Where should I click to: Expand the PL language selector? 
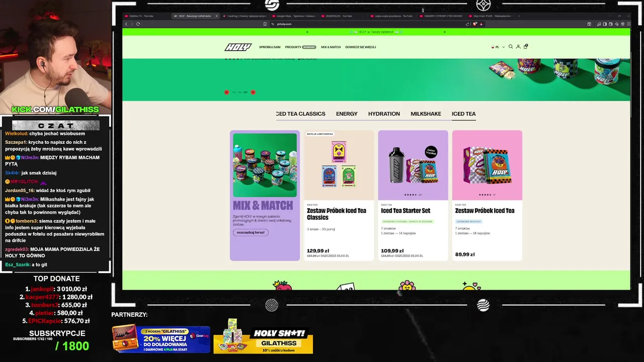pos(498,47)
